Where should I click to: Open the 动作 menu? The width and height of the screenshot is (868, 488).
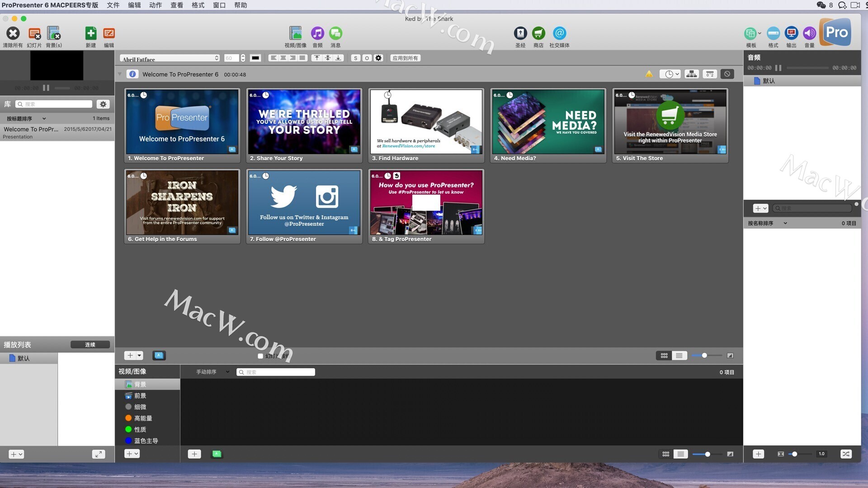click(x=156, y=5)
